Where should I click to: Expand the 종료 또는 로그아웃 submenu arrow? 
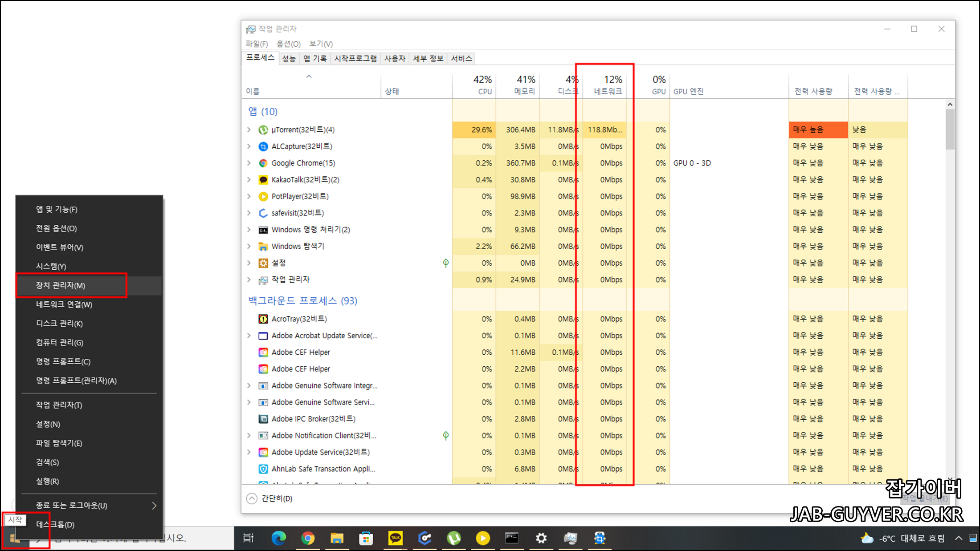(154, 506)
